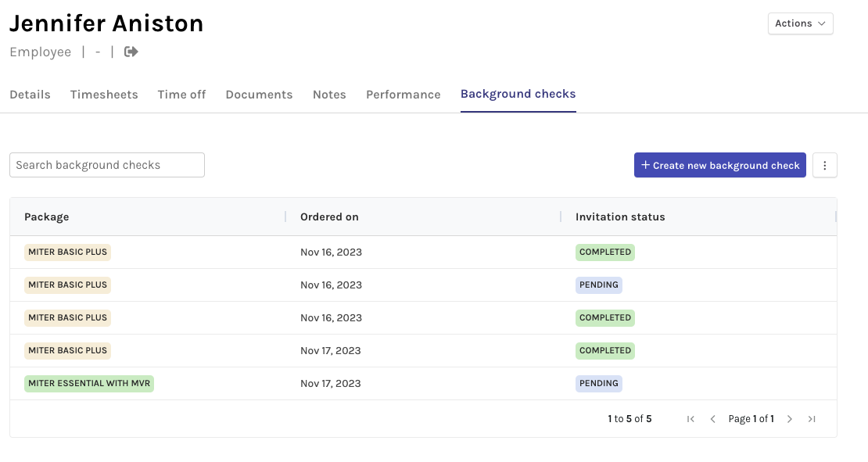Click the Jennifer Aniston name heading
This screenshot has width=868, height=462.
(106, 23)
